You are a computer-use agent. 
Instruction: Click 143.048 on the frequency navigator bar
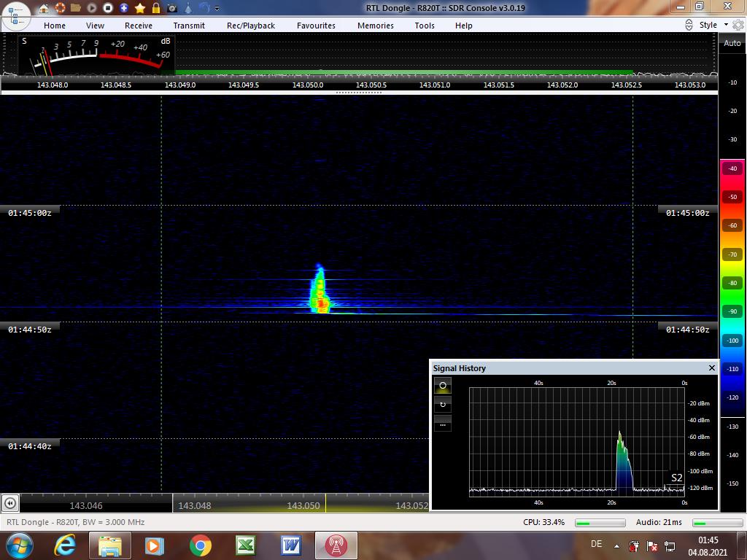(194, 506)
